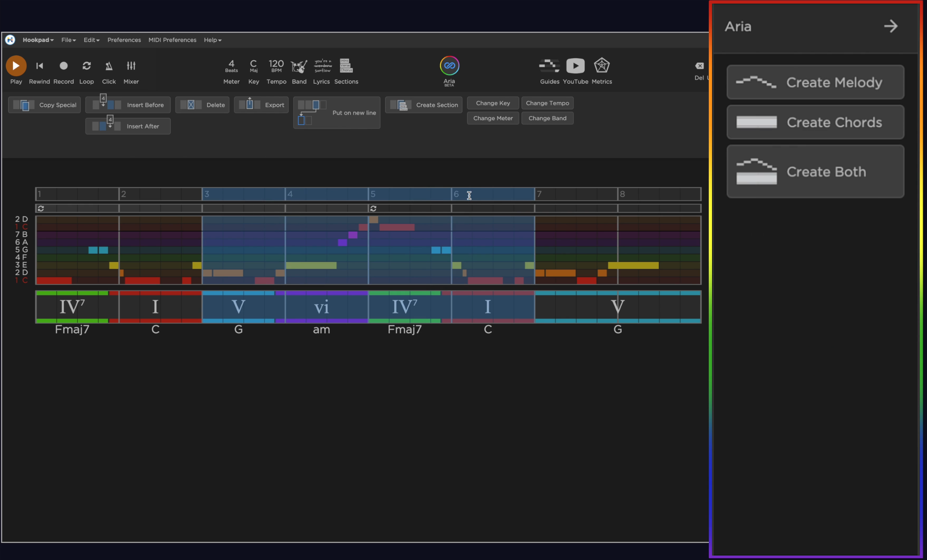Click the Hookpad logo icon
The width and height of the screenshot is (927, 560).
[x=10, y=40]
